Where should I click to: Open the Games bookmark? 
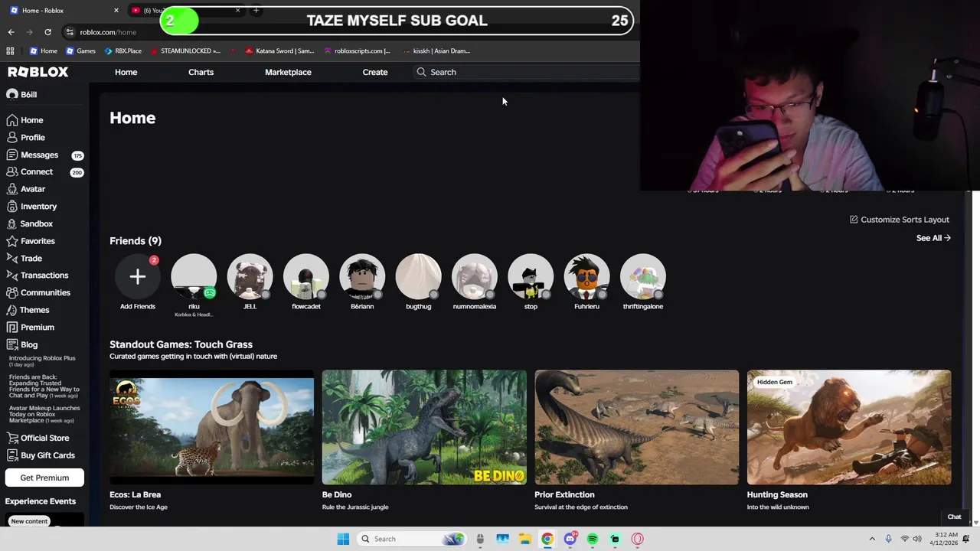click(x=80, y=51)
